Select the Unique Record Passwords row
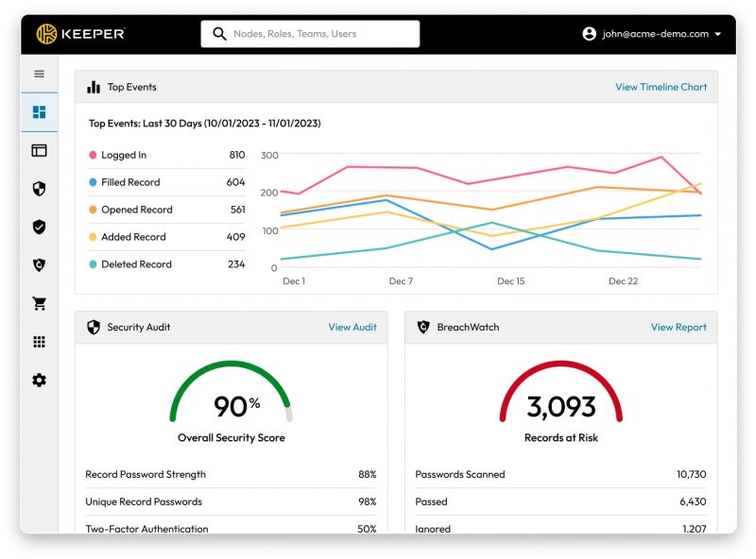The image size is (756, 559). pyautogui.click(x=231, y=501)
